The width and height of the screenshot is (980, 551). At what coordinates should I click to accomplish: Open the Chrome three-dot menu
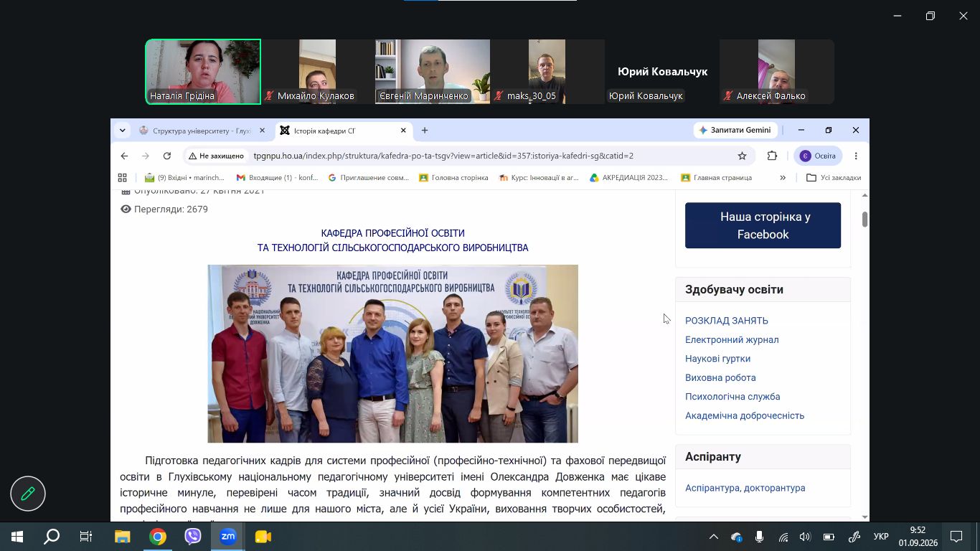856,156
